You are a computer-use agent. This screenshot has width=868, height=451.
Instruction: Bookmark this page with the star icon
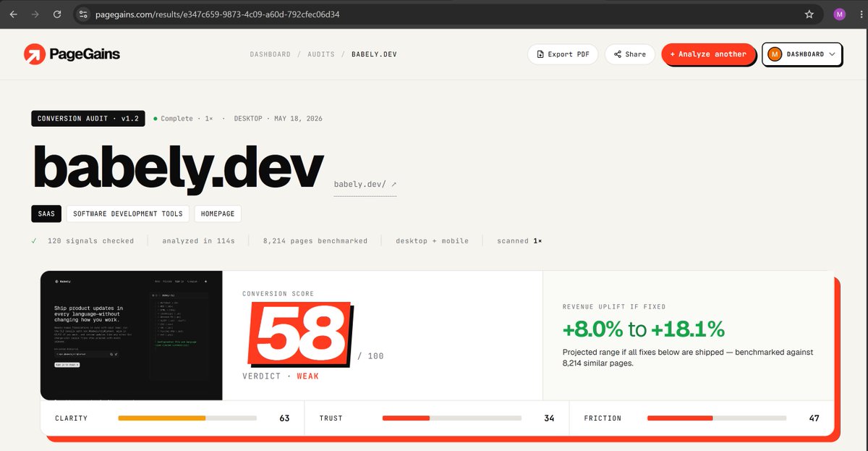809,14
